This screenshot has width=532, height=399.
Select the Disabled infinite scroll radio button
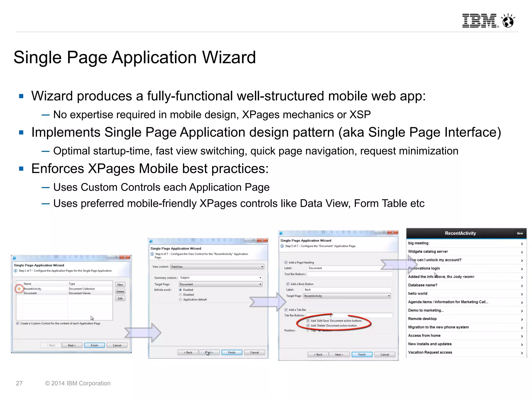tap(180, 295)
